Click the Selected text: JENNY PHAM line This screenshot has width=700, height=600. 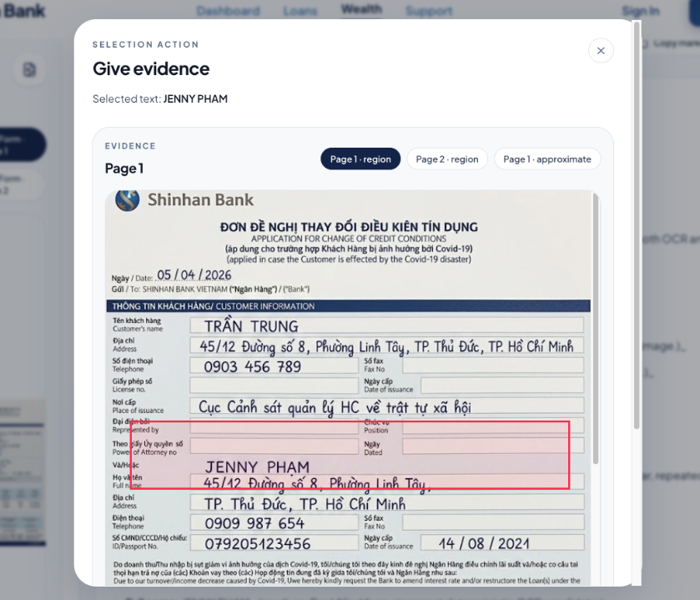(x=160, y=98)
